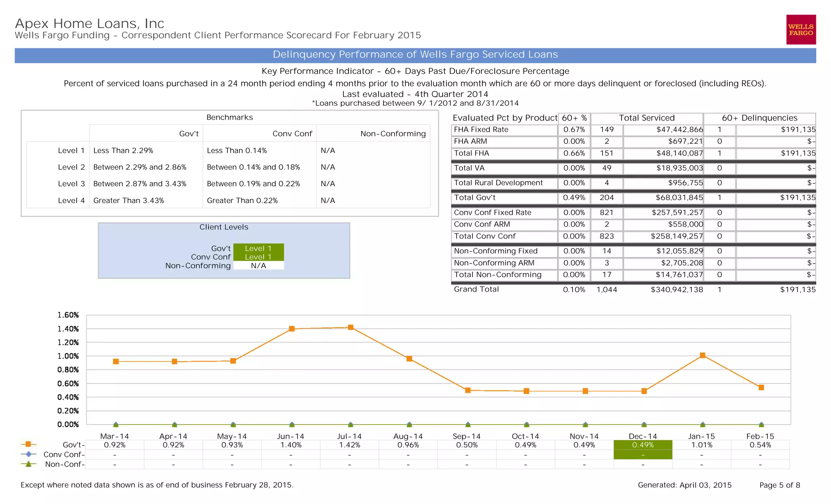The image size is (831, 504).
Task: Select the 'Grand Total' row label
Action: [476, 289]
